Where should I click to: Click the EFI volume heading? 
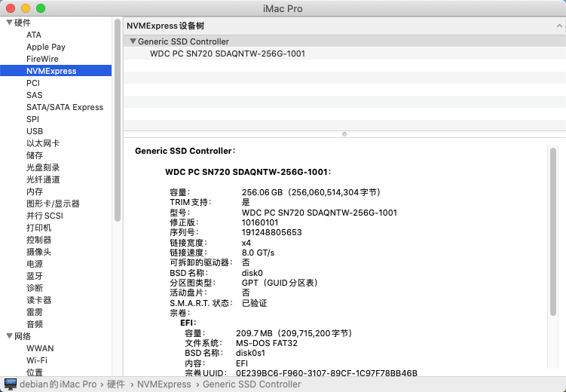[188, 323]
